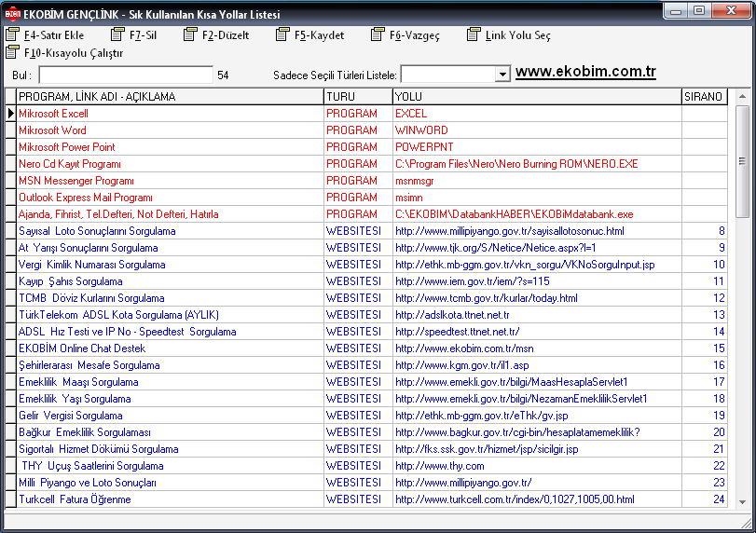This screenshot has height=533, width=756.
Task: Click SIRANO cell with value 8
Action: click(x=705, y=231)
